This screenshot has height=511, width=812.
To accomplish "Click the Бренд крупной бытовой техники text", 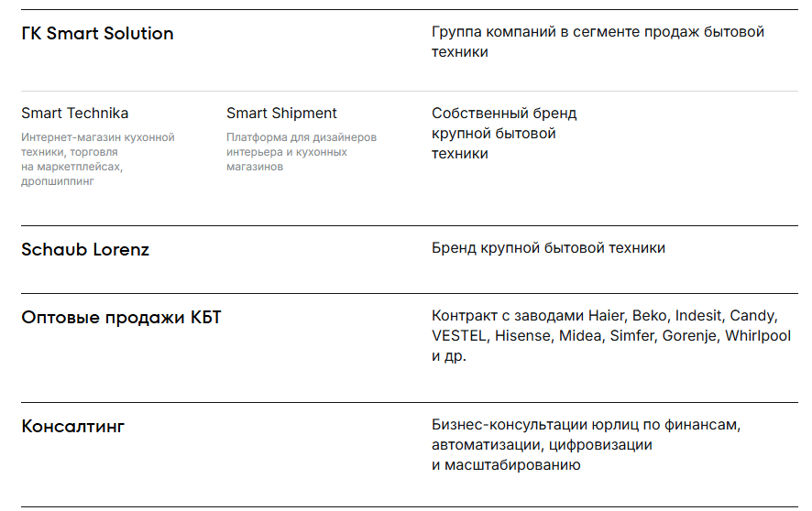I will pos(548,248).
